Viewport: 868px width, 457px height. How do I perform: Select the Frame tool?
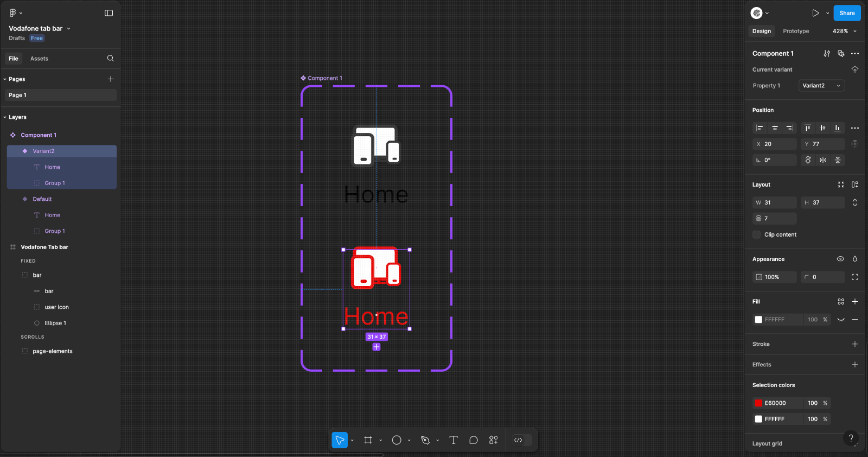[x=368, y=440]
